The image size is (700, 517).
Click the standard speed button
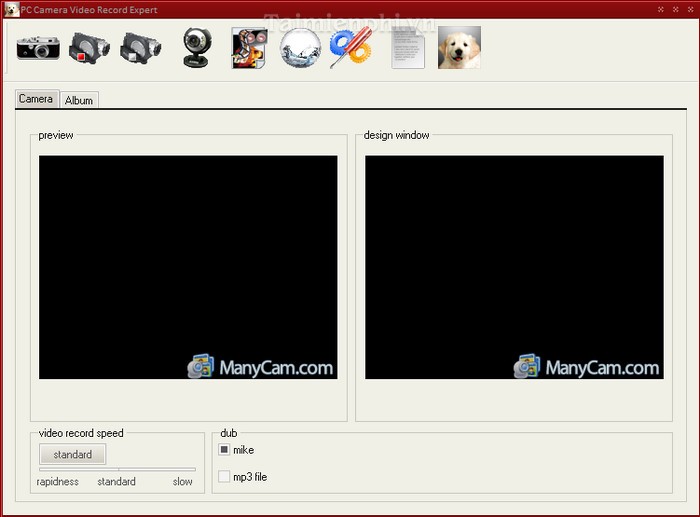click(x=73, y=454)
